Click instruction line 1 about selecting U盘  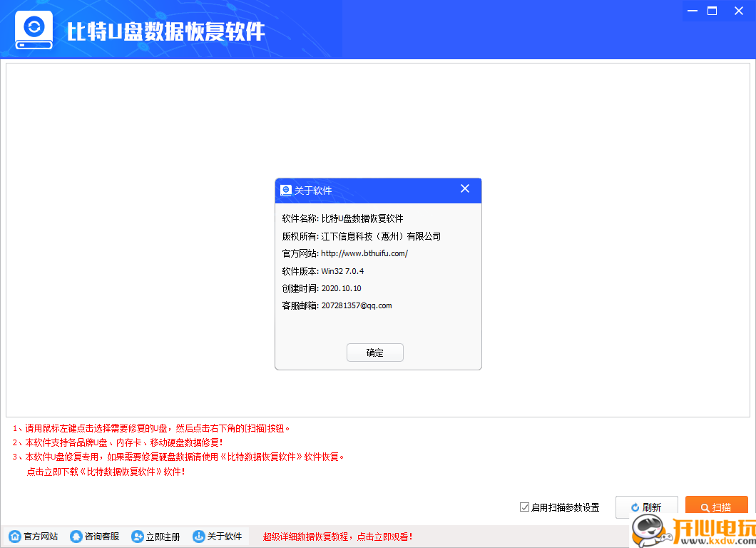[x=151, y=428]
